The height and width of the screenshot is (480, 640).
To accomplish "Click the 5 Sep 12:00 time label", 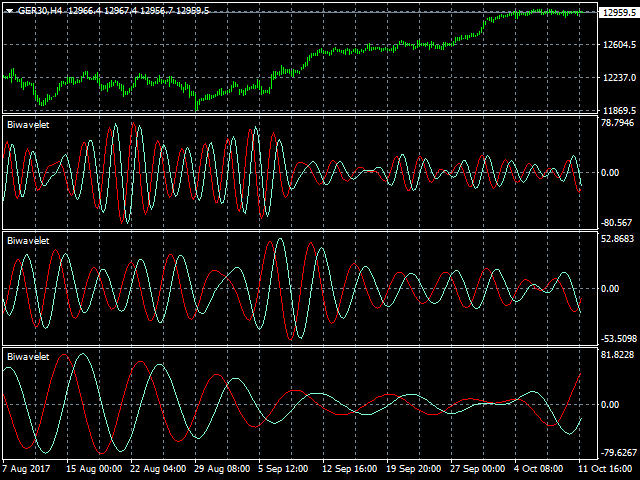I will pyautogui.click(x=283, y=469).
